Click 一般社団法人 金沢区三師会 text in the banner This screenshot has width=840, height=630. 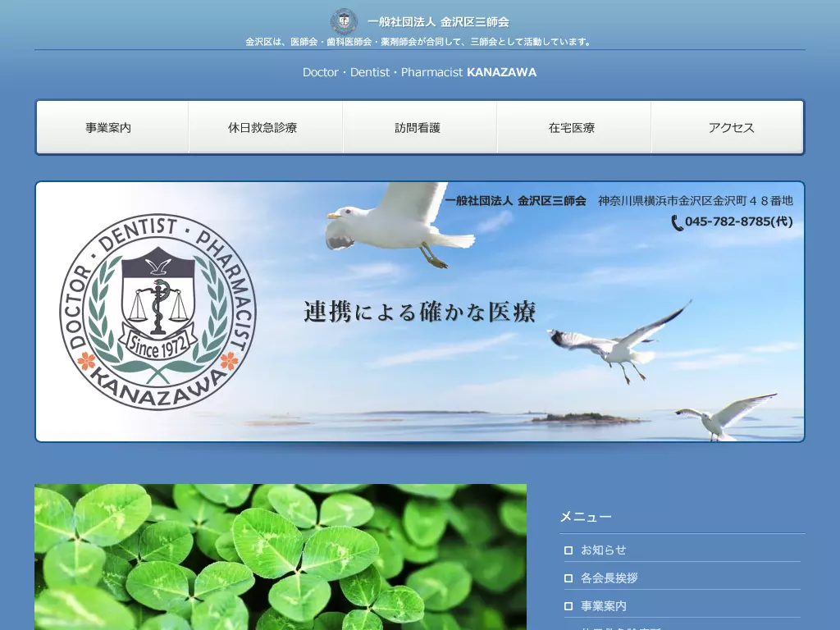(x=515, y=201)
